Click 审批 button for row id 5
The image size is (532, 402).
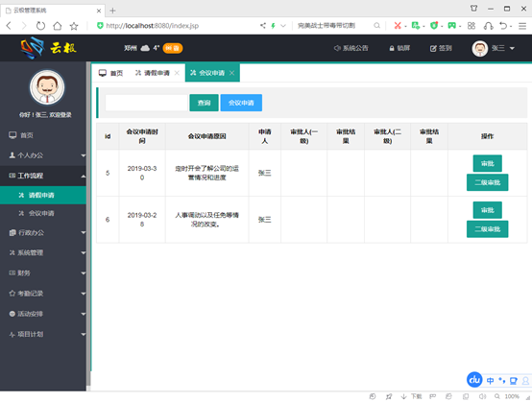coord(488,164)
